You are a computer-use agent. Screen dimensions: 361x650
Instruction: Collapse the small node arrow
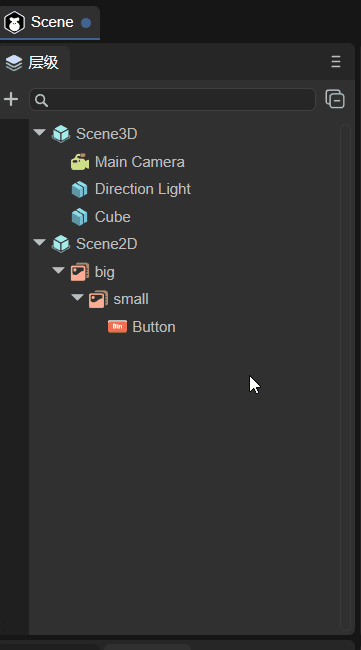77,298
